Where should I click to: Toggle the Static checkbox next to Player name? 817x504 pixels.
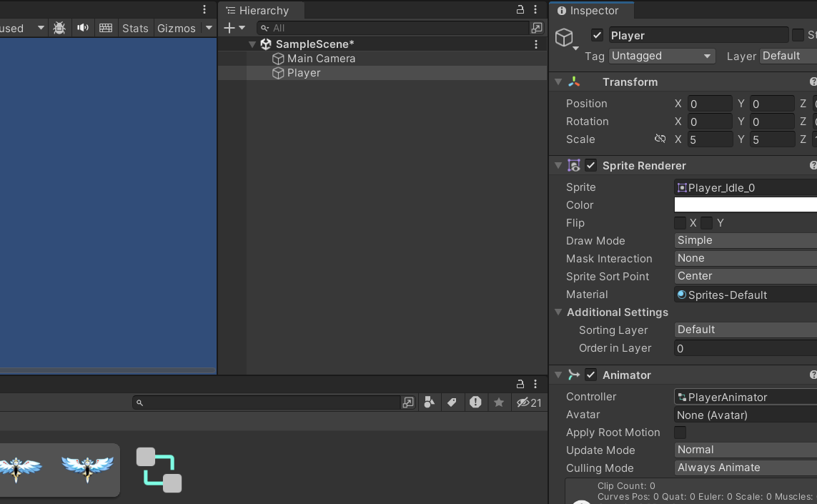point(798,35)
